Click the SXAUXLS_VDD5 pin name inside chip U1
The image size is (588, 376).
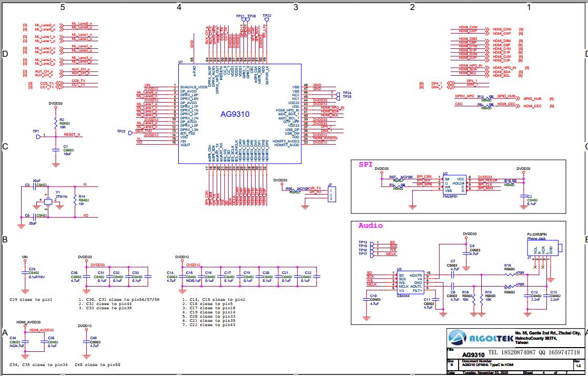[x=194, y=87]
